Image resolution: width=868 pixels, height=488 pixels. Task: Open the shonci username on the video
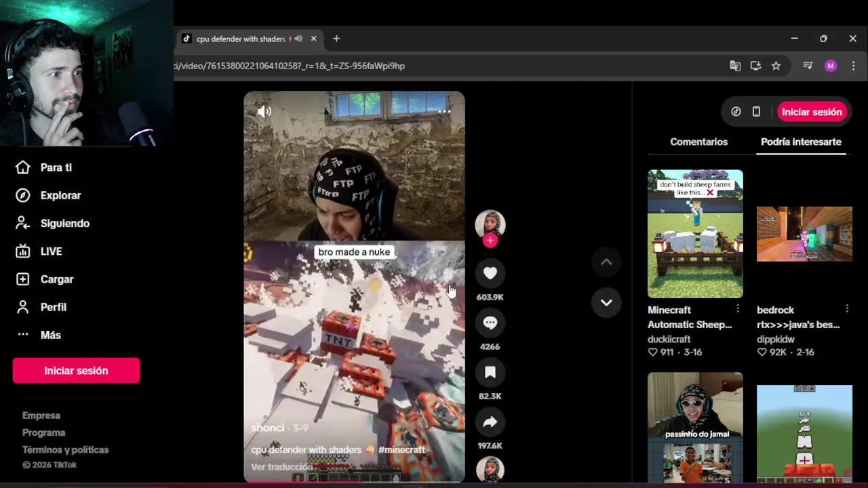[268, 428]
